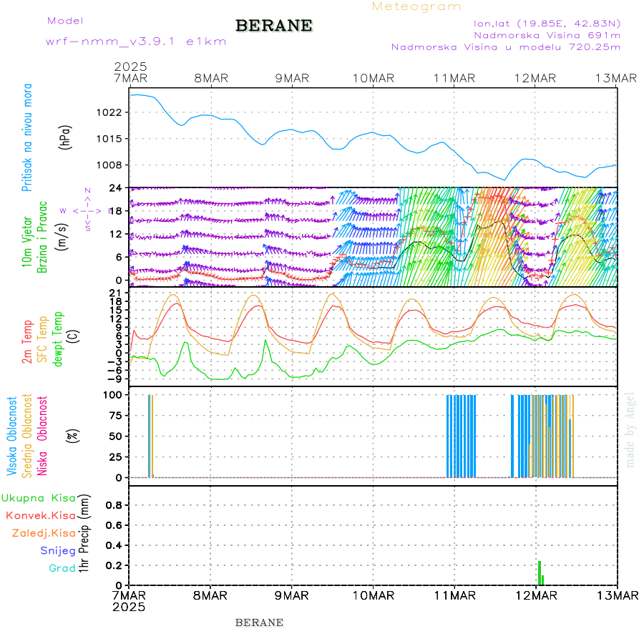Click the red "2m Temp" legend label

tap(26, 342)
